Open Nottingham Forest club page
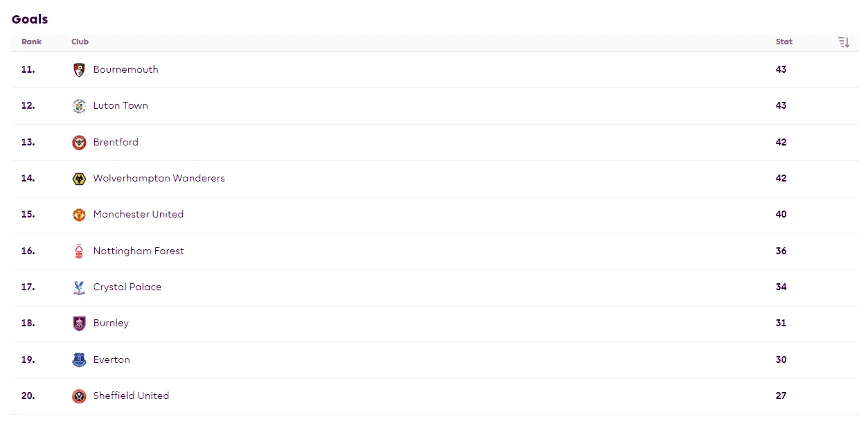Viewport: 868px width, 426px height. click(x=139, y=251)
